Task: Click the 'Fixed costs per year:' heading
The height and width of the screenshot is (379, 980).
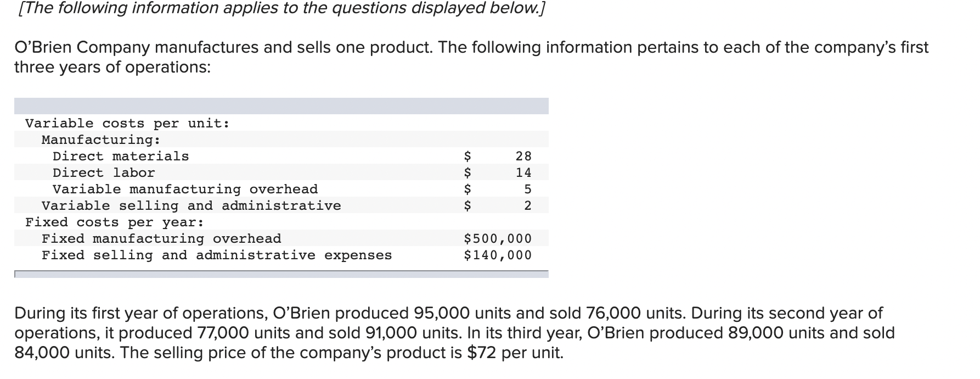Action: pyautogui.click(x=115, y=222)
